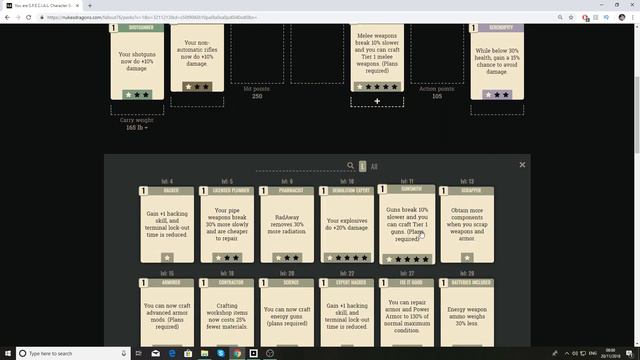Pick the Pharmacist RadAway perk card

[287, 224]
